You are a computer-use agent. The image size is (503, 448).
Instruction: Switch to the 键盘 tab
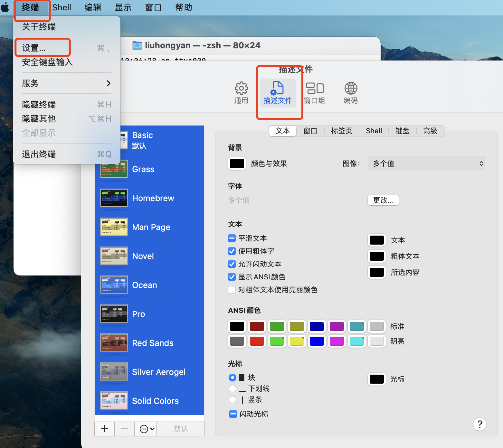[x=403, y=131]
